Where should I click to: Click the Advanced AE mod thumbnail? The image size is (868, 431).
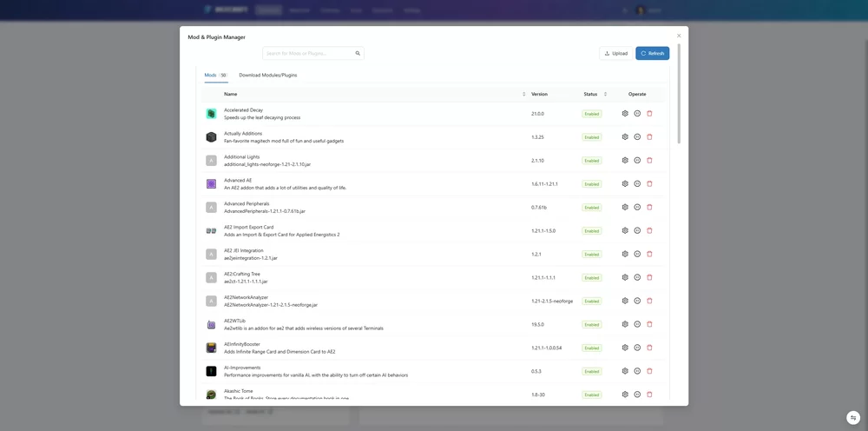(211, 184)
